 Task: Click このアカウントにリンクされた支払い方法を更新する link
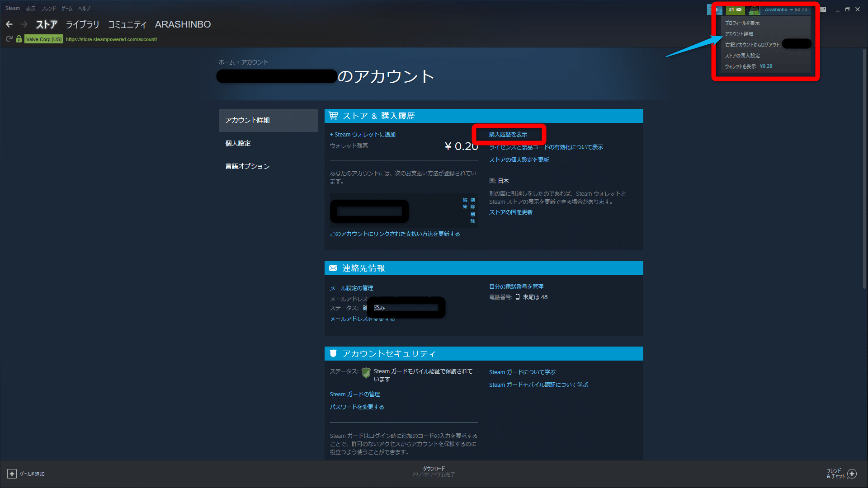click(x=395, y=234)
